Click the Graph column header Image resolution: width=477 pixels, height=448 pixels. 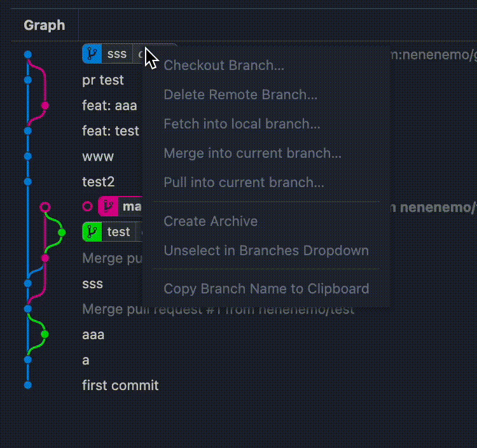click(45, 25)
